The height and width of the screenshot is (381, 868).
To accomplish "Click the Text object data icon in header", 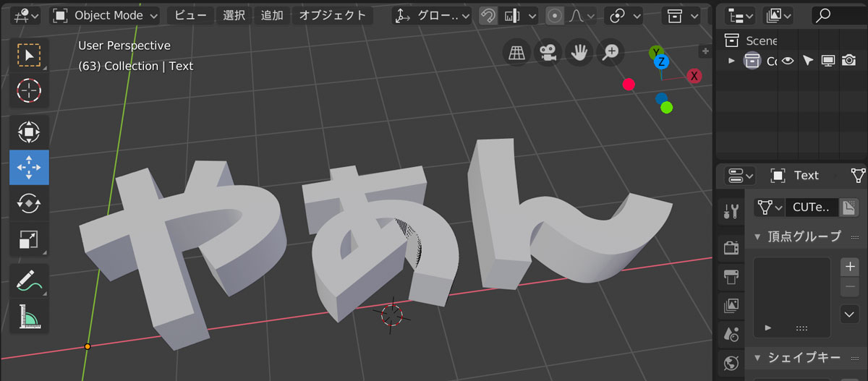I will coord(858,175).
